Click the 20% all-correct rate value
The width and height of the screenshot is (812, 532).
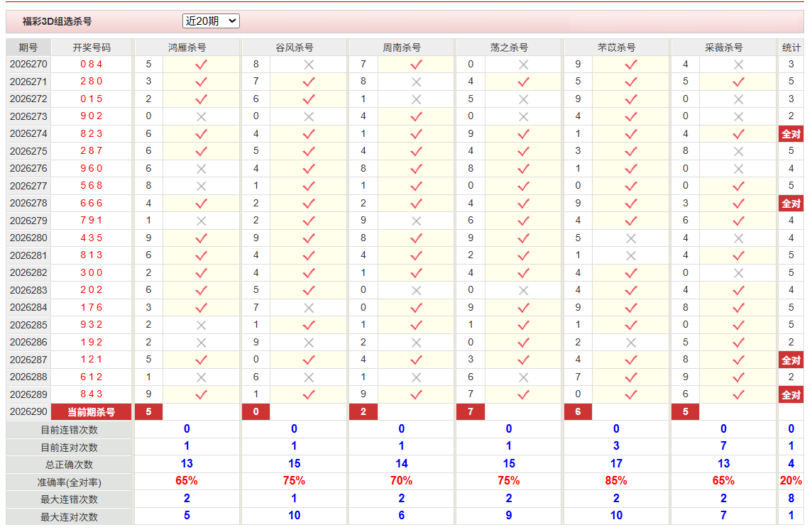[x=791, y=481]
